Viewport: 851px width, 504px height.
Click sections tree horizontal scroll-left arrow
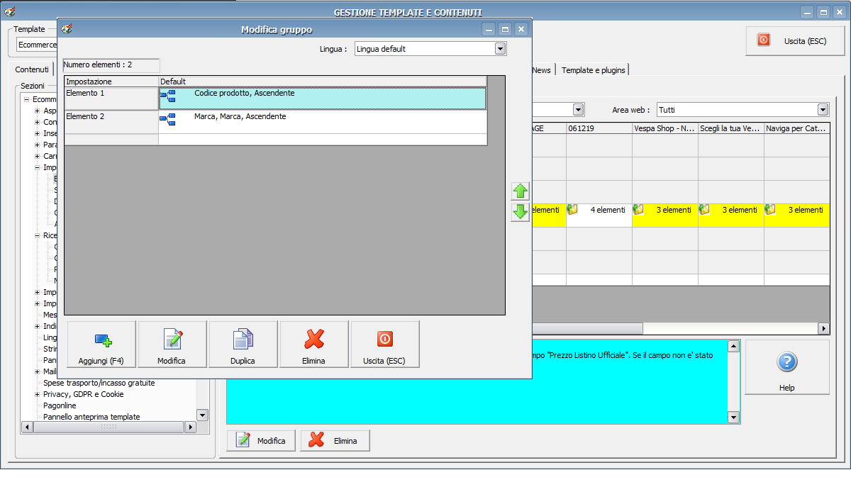pos(28,427)
